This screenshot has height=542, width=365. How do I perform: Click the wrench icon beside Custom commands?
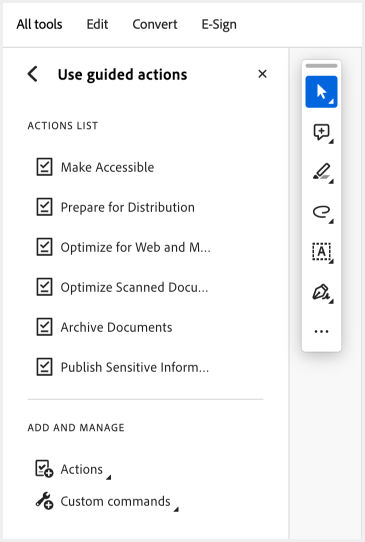[x=44, y=501]
